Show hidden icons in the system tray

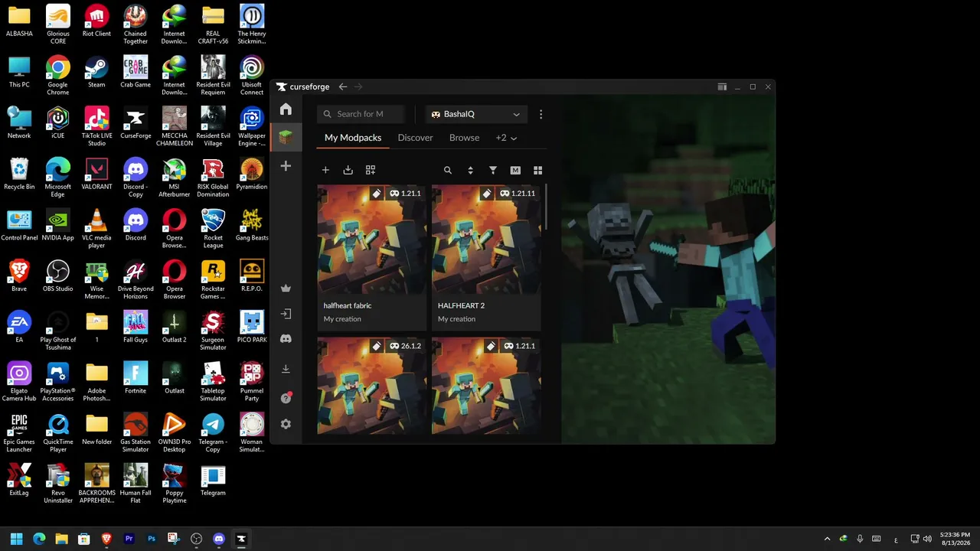827,539
